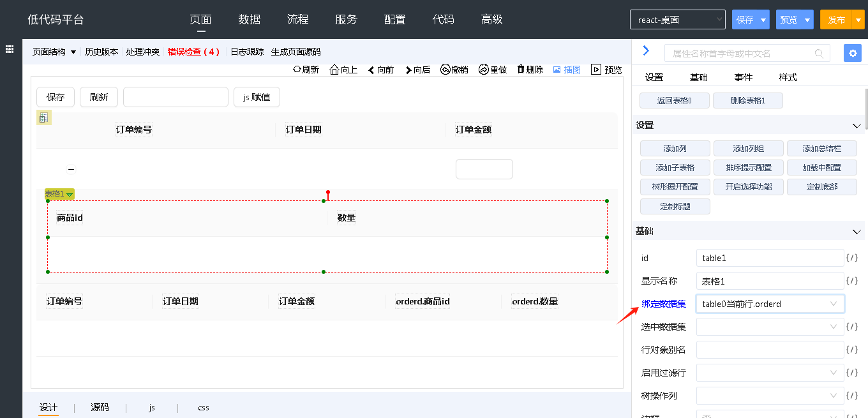Click the {/} expression icon beside 行对象别名
Screen dimensions: 868x418
tap(852, 350)
